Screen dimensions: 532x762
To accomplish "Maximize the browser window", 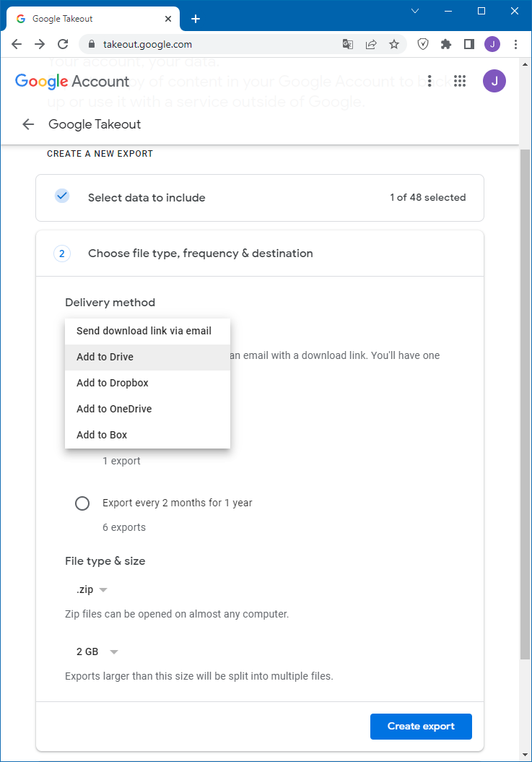I will (481, 11).
